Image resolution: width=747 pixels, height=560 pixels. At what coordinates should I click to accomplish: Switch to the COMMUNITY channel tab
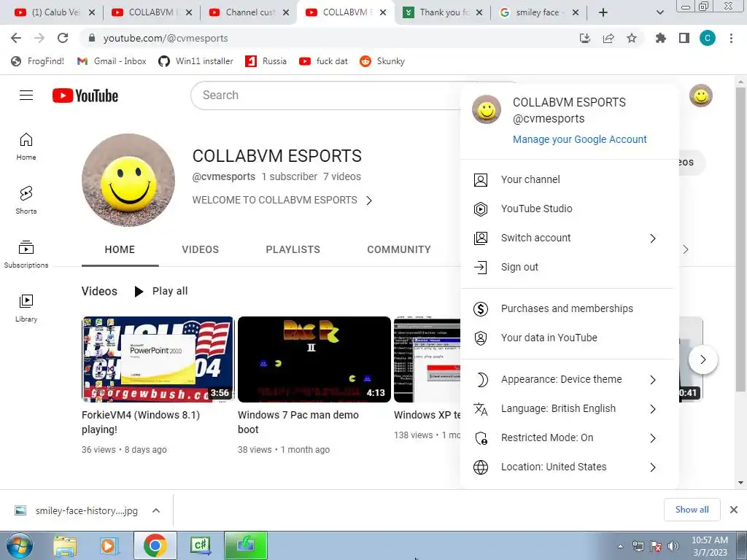point(399,249)
